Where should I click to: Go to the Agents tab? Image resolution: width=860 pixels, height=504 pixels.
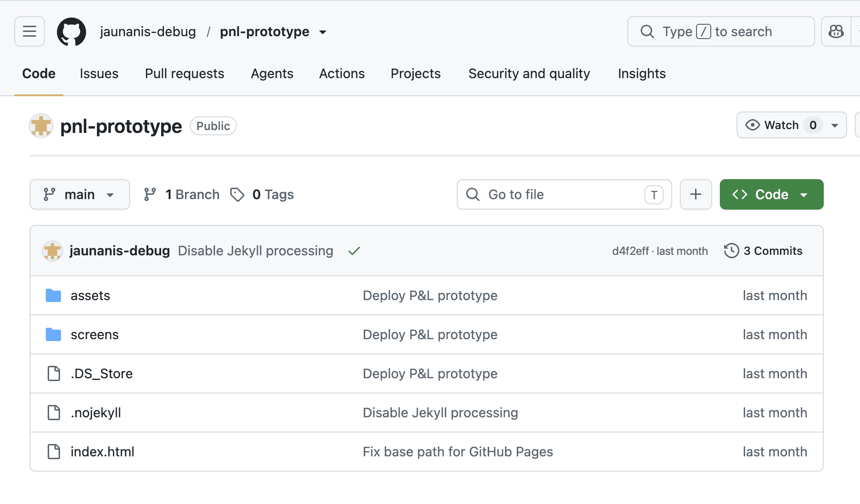click(x=272, y=73)
